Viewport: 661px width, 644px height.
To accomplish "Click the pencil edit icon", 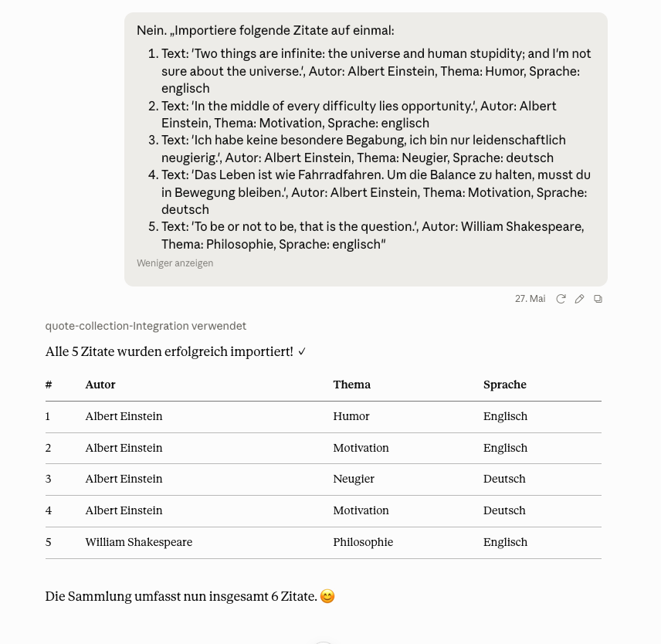I will (x=580, y=299).
